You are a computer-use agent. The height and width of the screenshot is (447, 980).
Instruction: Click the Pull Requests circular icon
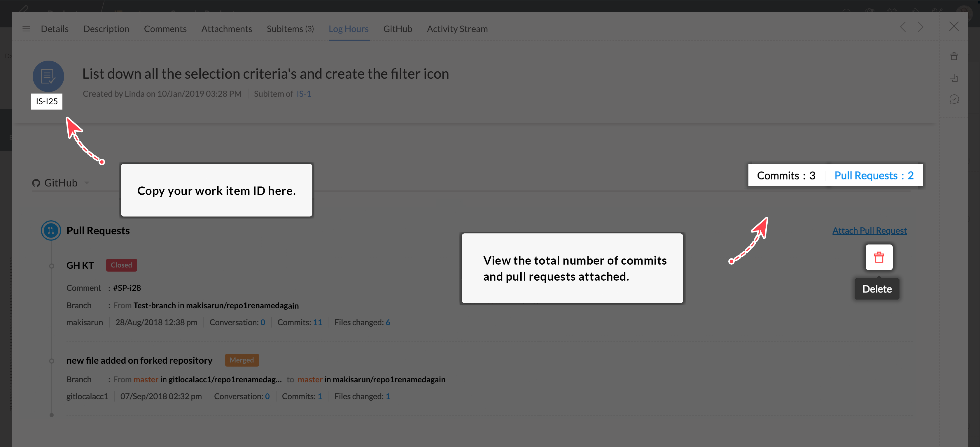click(x=51, y=231)
